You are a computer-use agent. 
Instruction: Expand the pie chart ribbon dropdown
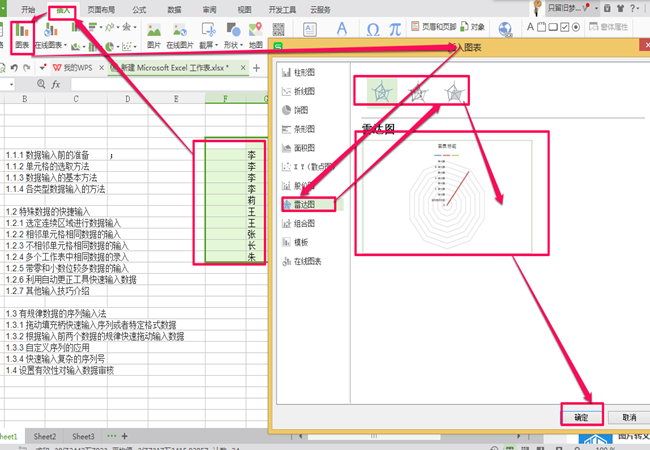click(118, 46)
